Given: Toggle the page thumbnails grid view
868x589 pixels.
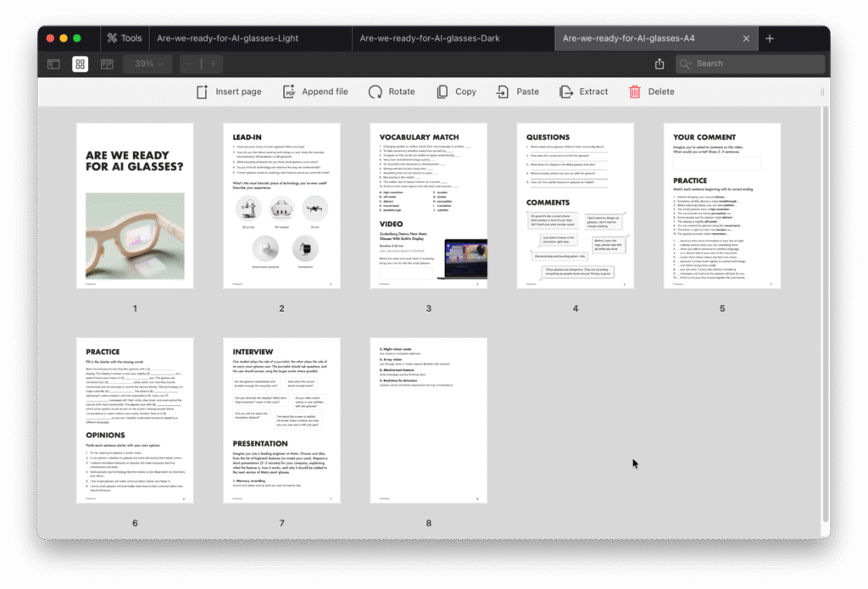Looking at the screenshot, I should coord(81,64).
